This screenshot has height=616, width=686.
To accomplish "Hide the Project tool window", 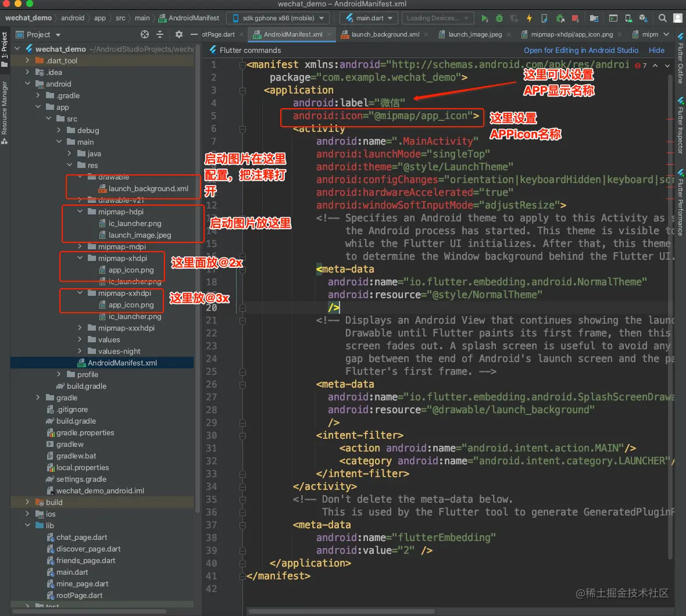I will (194, 34).
